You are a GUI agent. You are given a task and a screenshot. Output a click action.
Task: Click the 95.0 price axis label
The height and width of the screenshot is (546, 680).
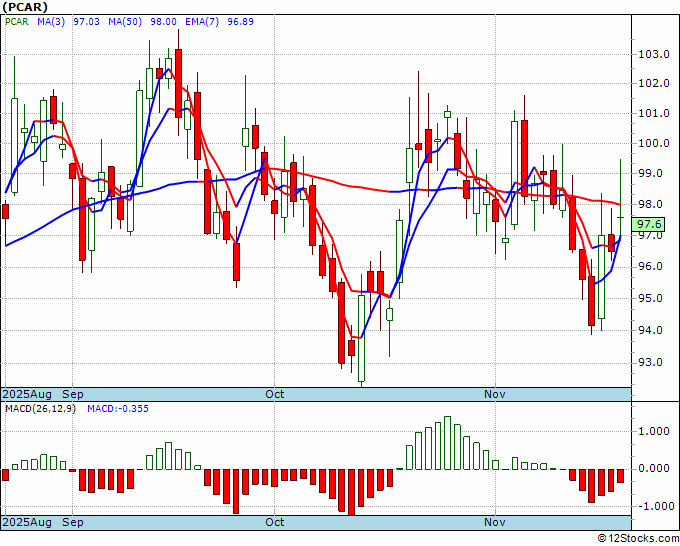point(651,298)
